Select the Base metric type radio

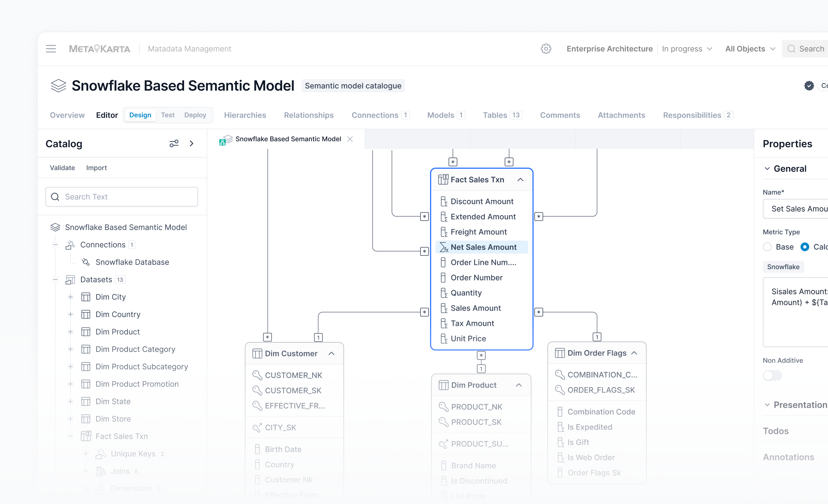(767, 247)
